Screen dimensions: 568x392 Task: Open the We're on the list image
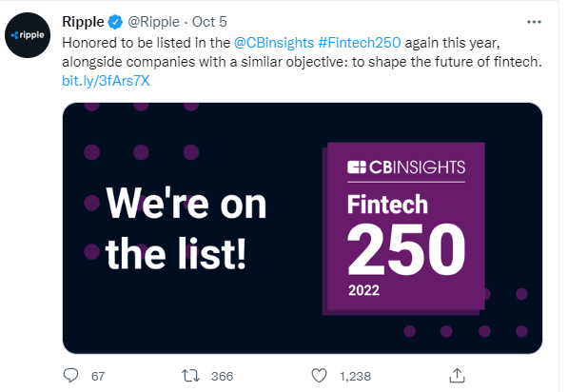(303, 228)
